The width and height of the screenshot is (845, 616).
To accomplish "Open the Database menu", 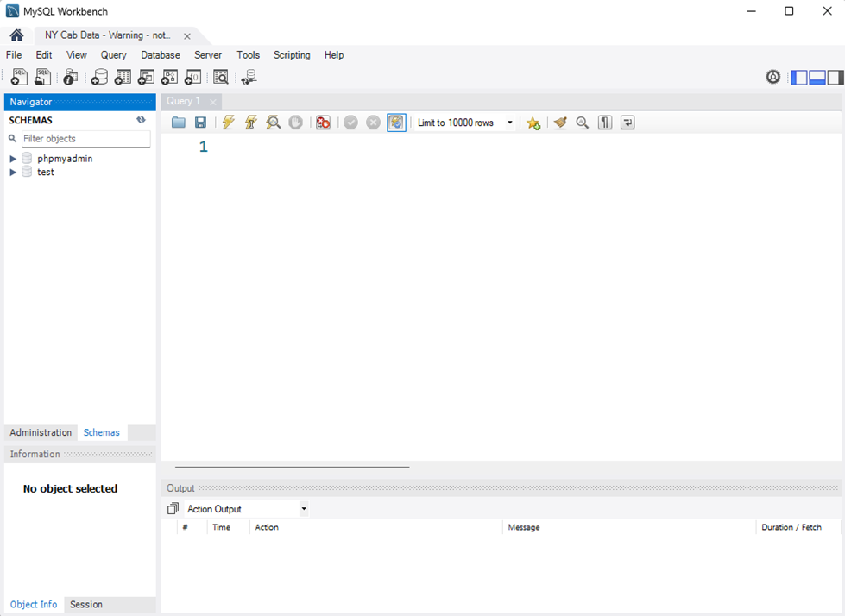I will coord(161,54).
